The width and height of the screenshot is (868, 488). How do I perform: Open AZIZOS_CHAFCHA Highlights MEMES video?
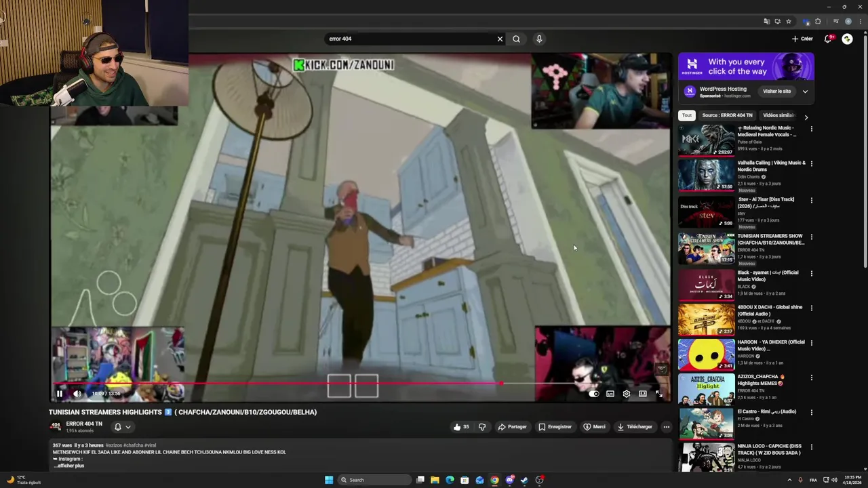tap(706, 390)
